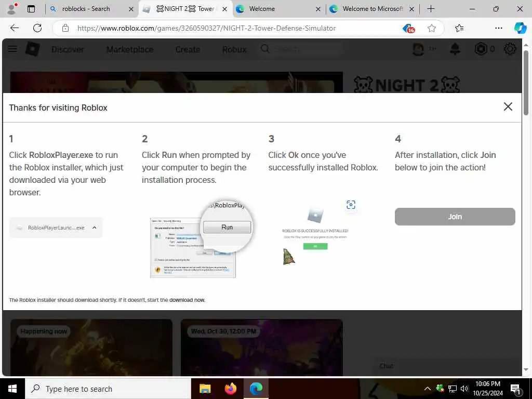This screenshot has width=532, height=399.
Task: Open the Windows Start menu
Action: 12,389
